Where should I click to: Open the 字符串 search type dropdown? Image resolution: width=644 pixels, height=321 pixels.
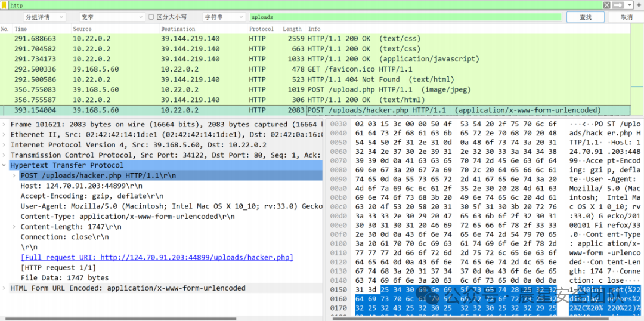pyautogui.click(x=222, y=17)
